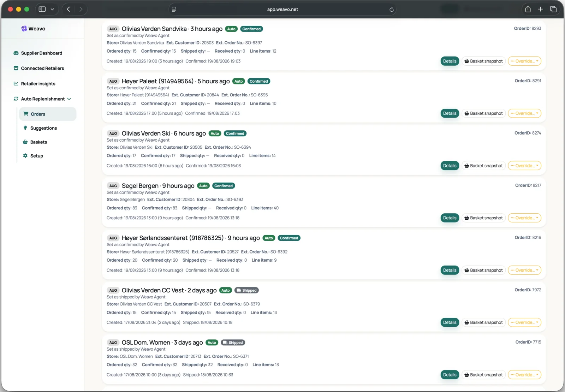Image resolution: width=565 pixels, height=392 pixels.
Task: Click the browser address bar app.weavo.net
Action: [282, 10]
